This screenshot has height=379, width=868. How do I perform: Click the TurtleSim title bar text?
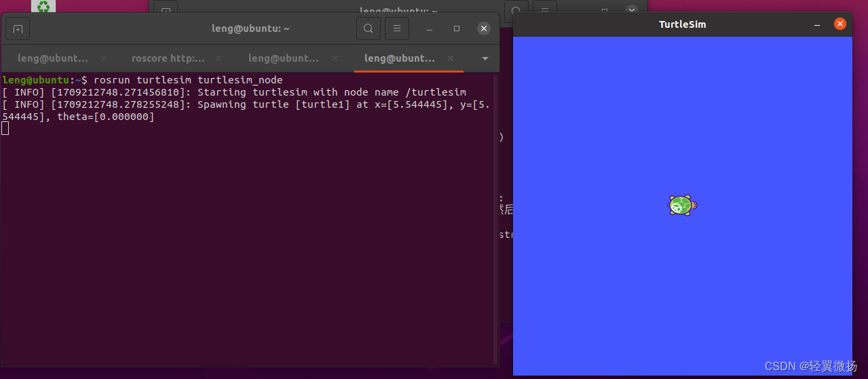[x=682, y=24]
